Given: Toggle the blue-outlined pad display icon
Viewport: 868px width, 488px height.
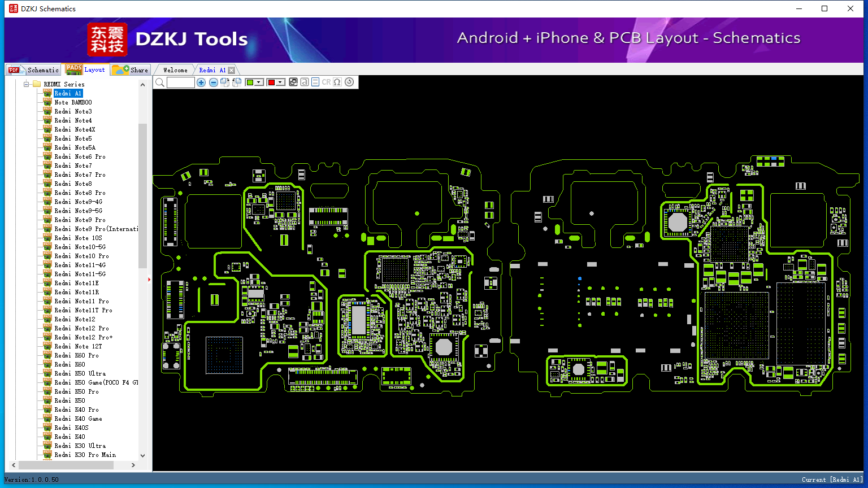Looking at the screenshot, I should tap(315, 82).
